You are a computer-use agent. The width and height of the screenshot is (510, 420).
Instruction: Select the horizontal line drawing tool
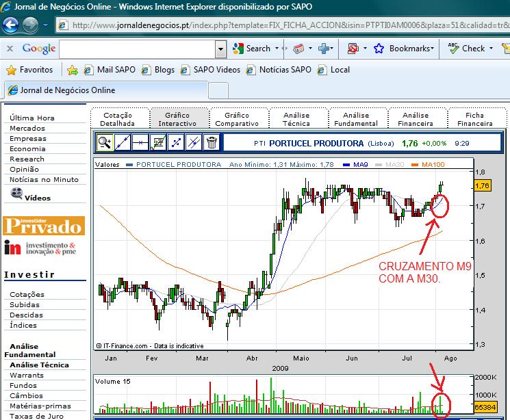[140, 142]
